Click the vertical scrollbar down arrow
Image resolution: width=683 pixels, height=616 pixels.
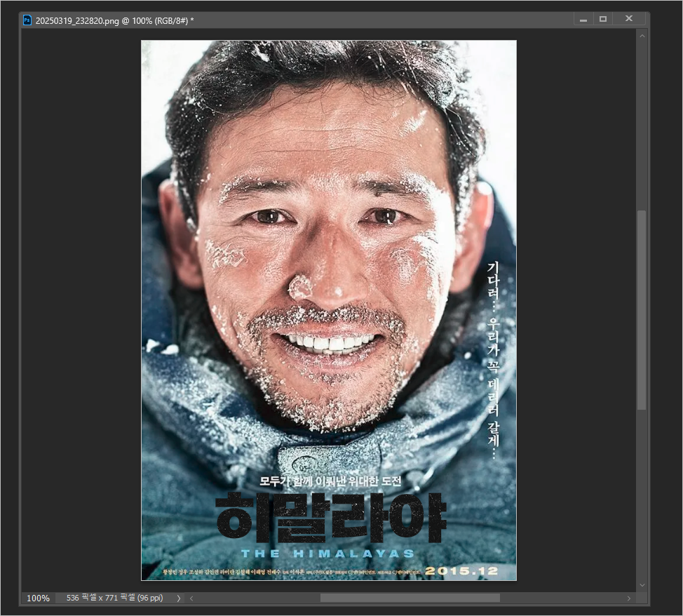(x=642, y=584)
